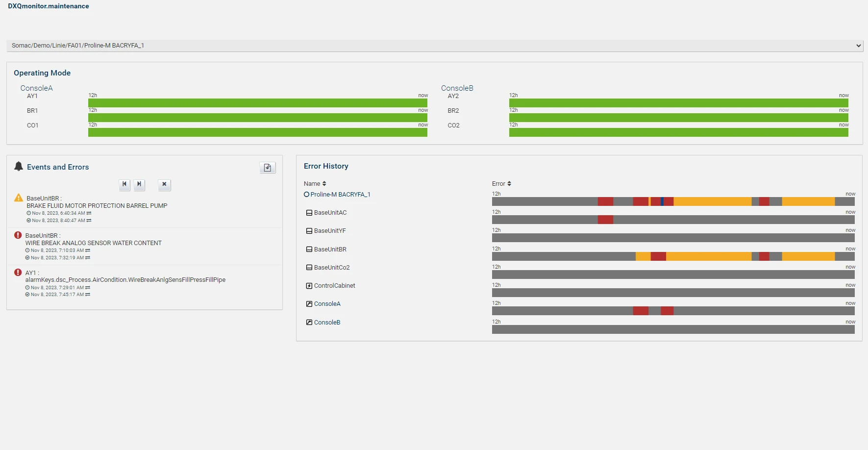Viewport: 868px width, 450px height.
Task: Click yellow warning triangle for brake fluid alarm
Action: point(19,198)
